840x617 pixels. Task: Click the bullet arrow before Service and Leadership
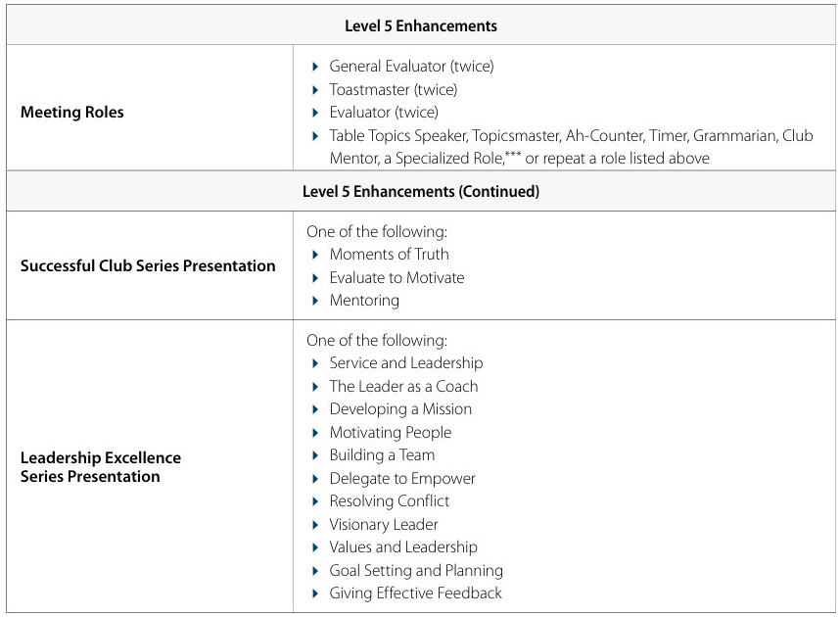tap(315, 363)
